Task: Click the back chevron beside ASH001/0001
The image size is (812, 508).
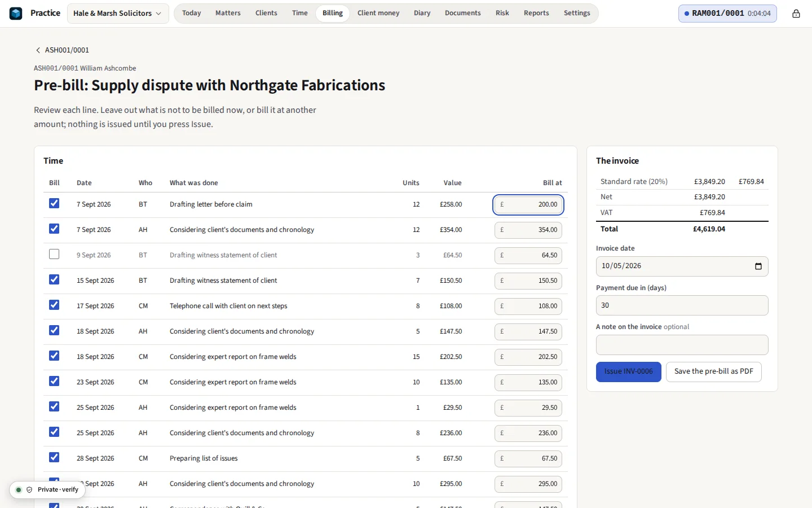Action: [38, 50]
